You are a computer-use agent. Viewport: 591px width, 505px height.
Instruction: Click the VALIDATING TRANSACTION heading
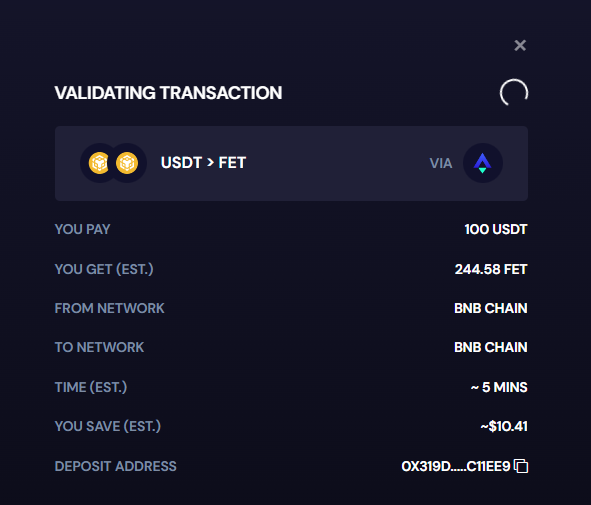click(168, 93)
